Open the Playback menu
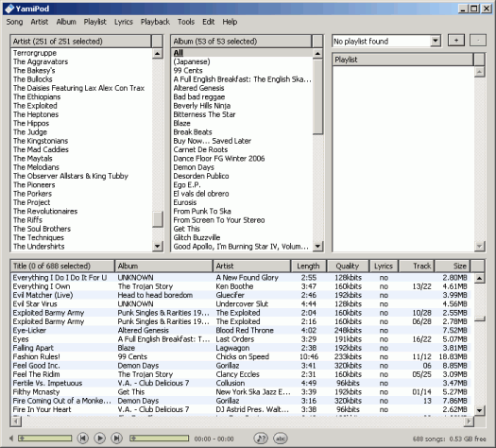Screen dimensions: 496x448 pyautogui.click(x=155, y=22)
